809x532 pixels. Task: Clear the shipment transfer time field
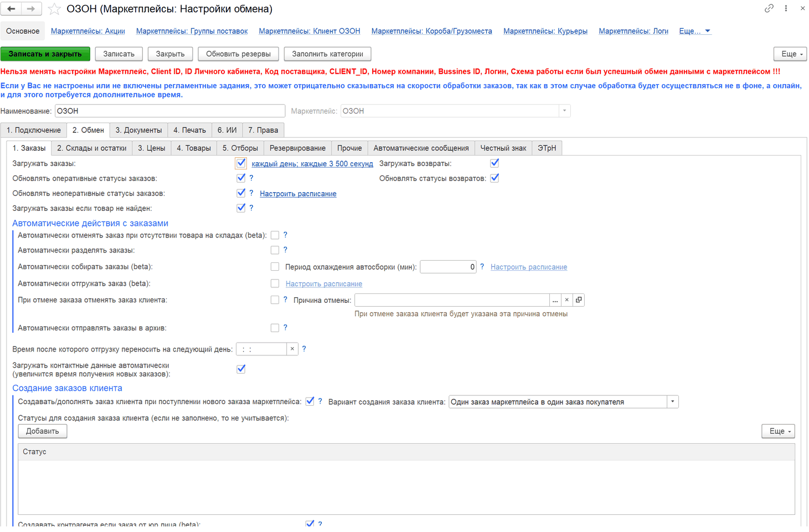[292, 349]
